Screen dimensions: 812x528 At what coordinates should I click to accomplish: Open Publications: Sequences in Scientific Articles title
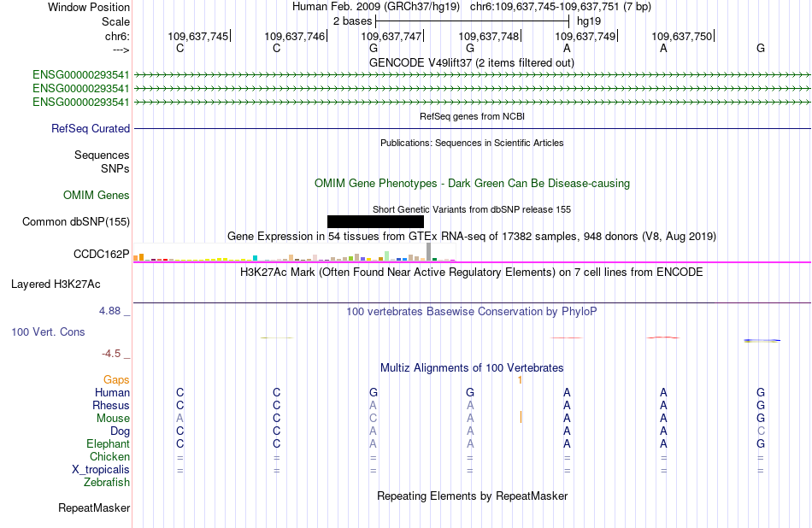pos(472,143)
